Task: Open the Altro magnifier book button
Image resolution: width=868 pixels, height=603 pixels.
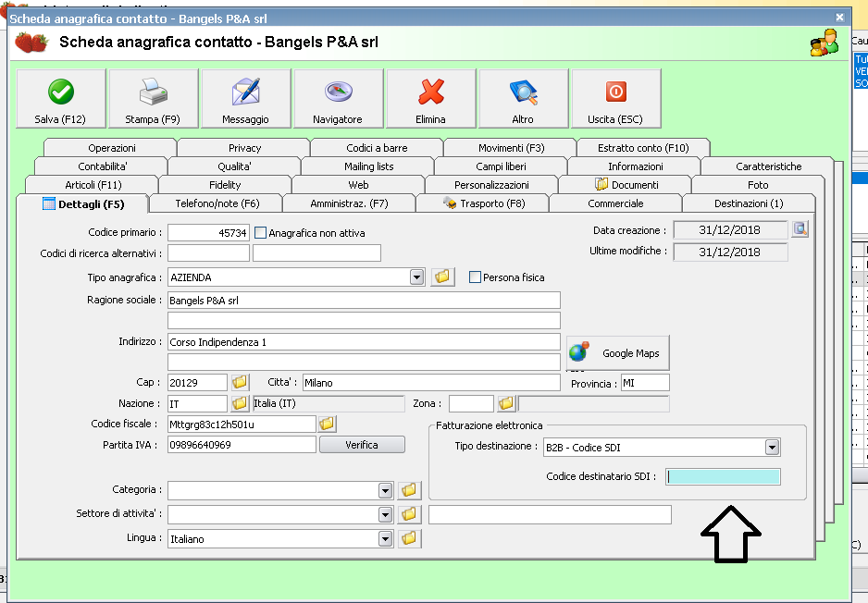Action: click(523, 98)
